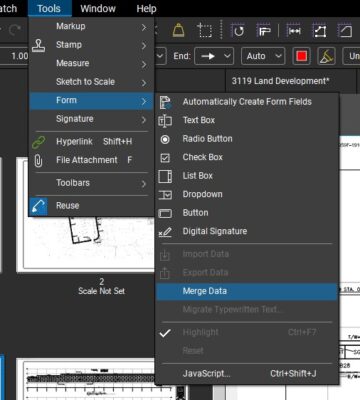Click the Reuse paintbrush icon
Screen dimensions: 360x400
[x=39, y=206]
